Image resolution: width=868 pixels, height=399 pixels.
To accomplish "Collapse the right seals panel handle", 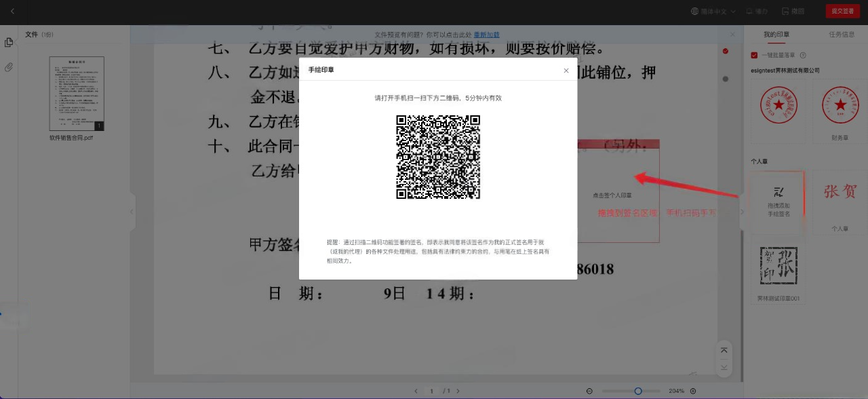I will click(741, 212).
